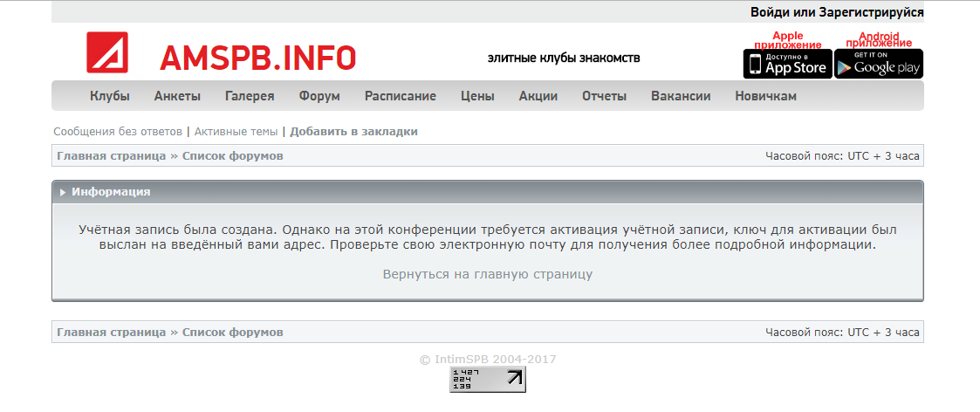Click Добавить в закладки link
Image resolution: width=980 pixels, height=412 pixels.
[x=353, y=132]
